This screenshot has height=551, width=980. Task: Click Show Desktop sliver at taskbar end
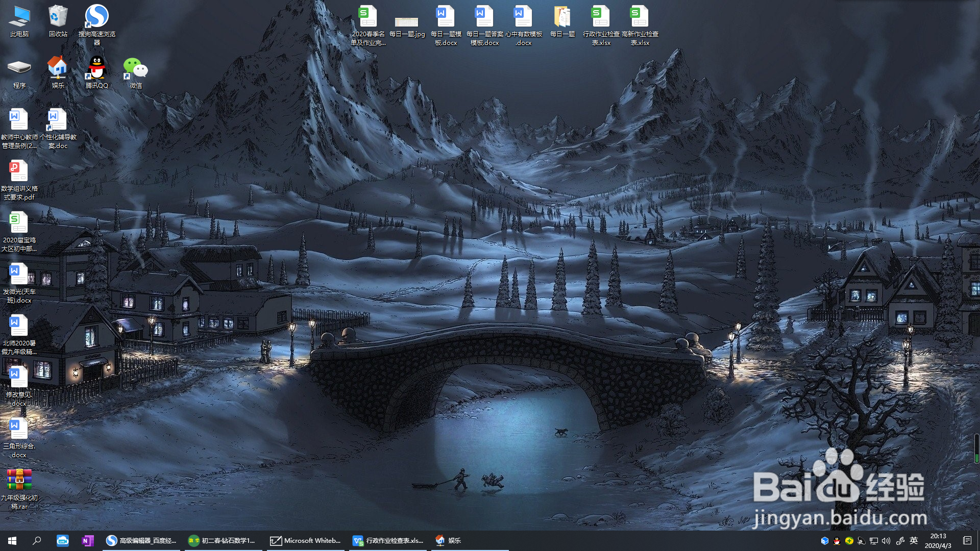pyautogui.click(x=978, y=540)
